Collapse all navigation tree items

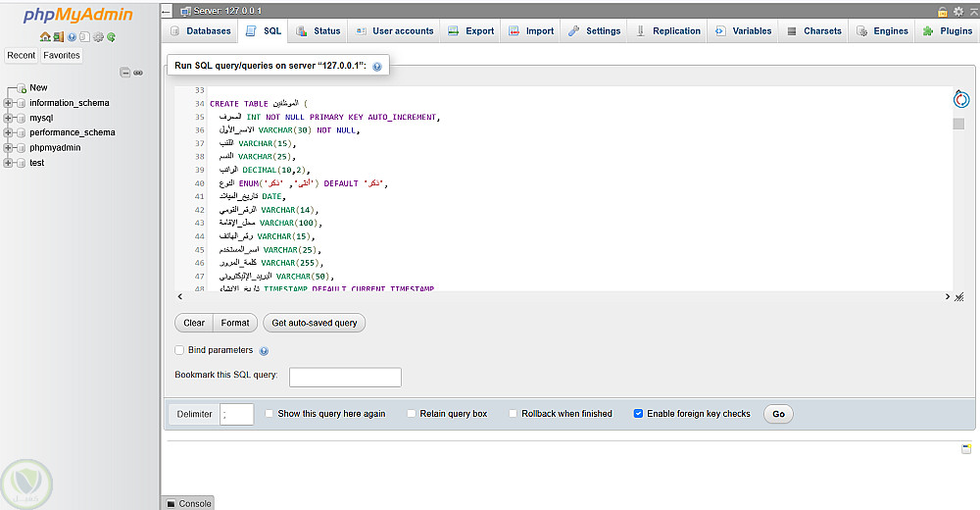[125, 73]
